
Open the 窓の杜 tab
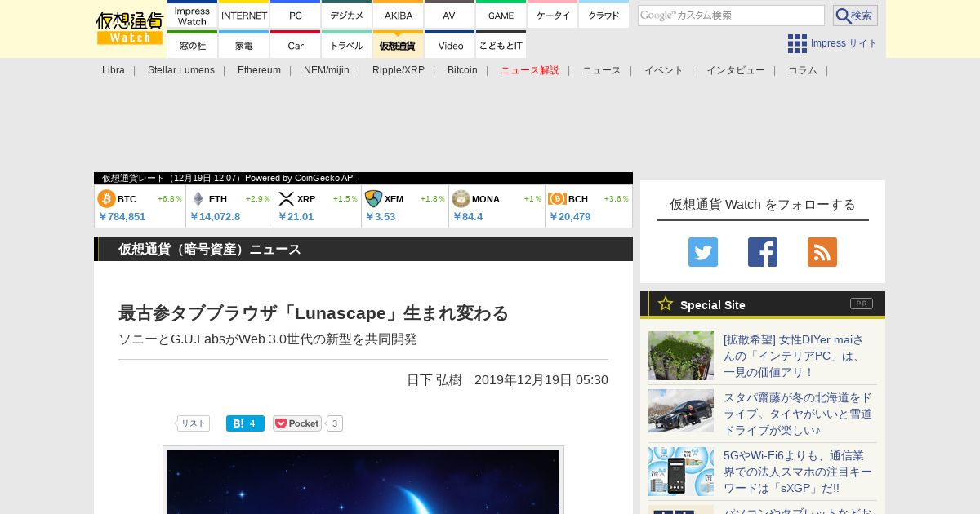point(192,45)
